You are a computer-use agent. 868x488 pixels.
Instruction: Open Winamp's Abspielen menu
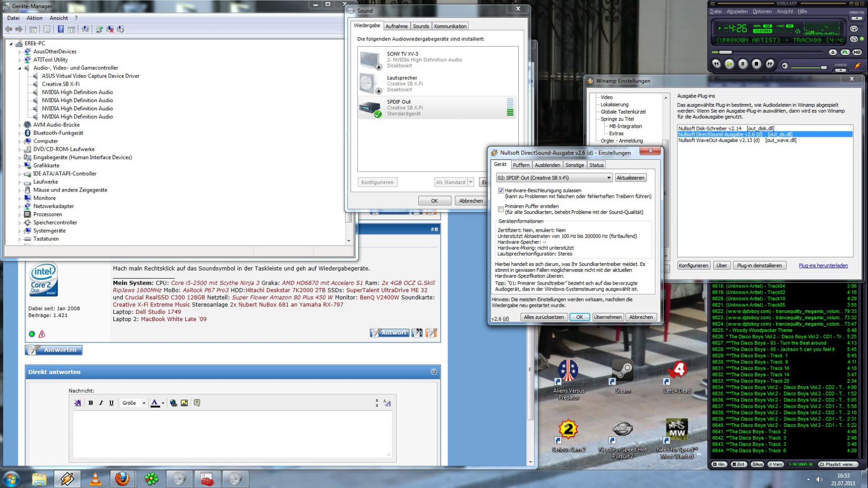[737, 11]
